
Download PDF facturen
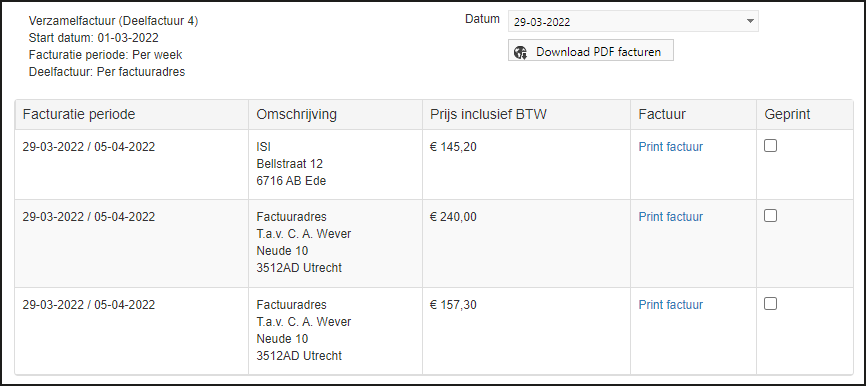coord(590,50)
